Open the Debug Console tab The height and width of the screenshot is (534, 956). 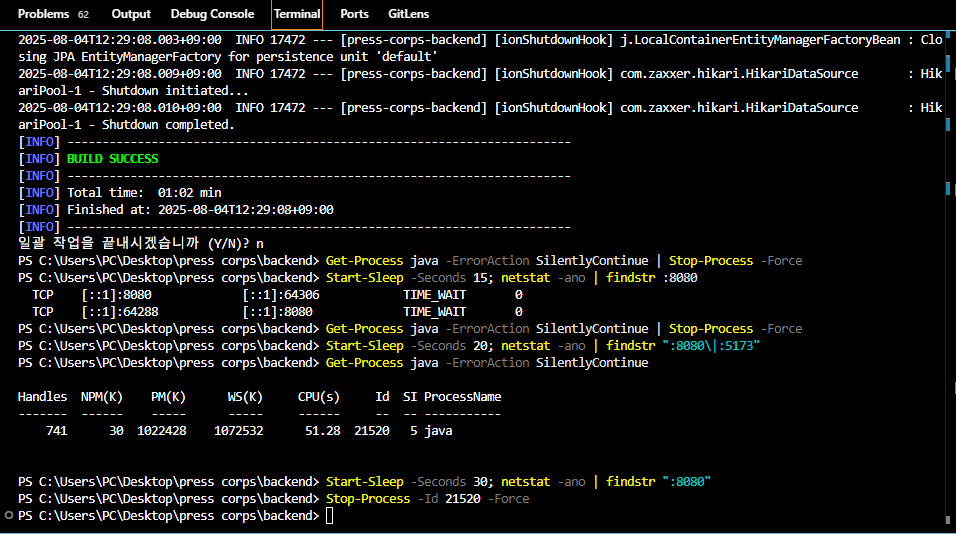(212, 14)
